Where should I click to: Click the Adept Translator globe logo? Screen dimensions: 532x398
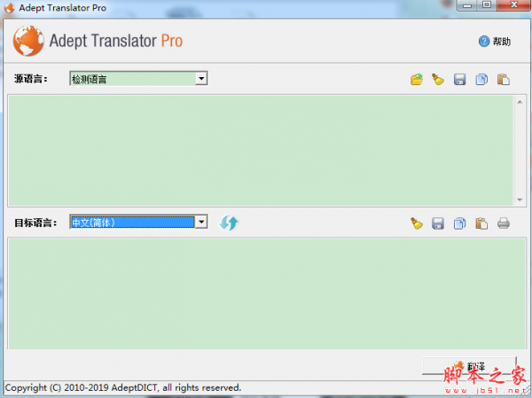(28, 41)
